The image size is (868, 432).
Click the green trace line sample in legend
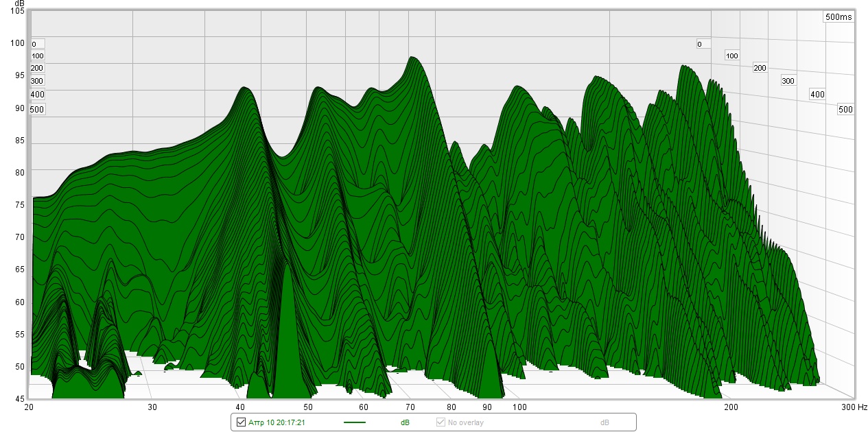[x=355, y=422]
